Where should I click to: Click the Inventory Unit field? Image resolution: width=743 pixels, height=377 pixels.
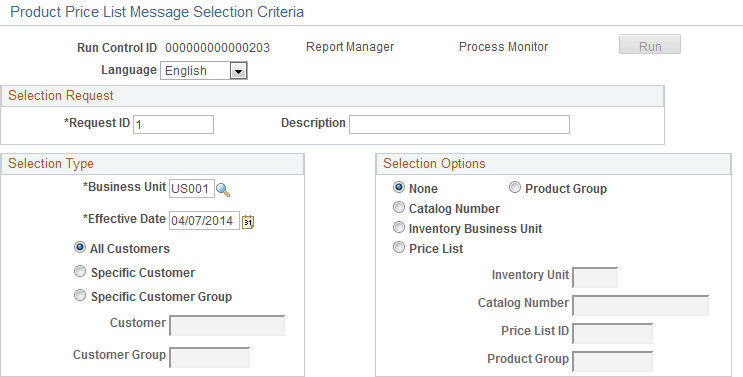coord(595,278)
